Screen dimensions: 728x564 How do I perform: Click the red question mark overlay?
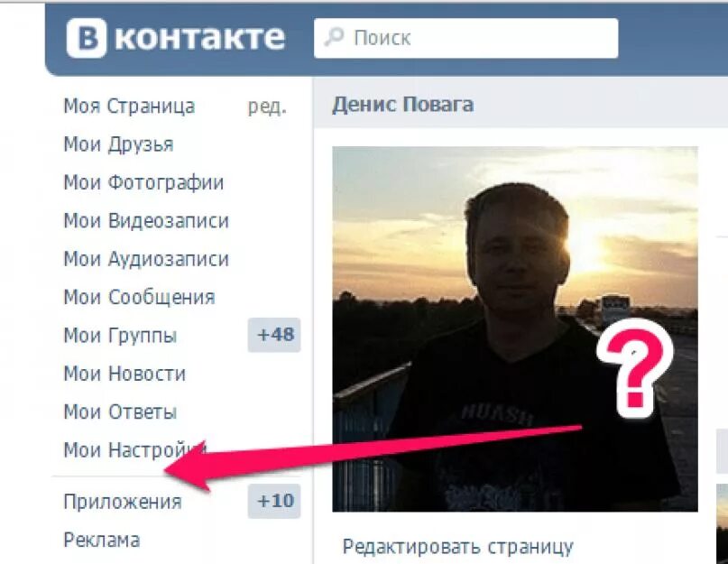(x=635, y=368)
